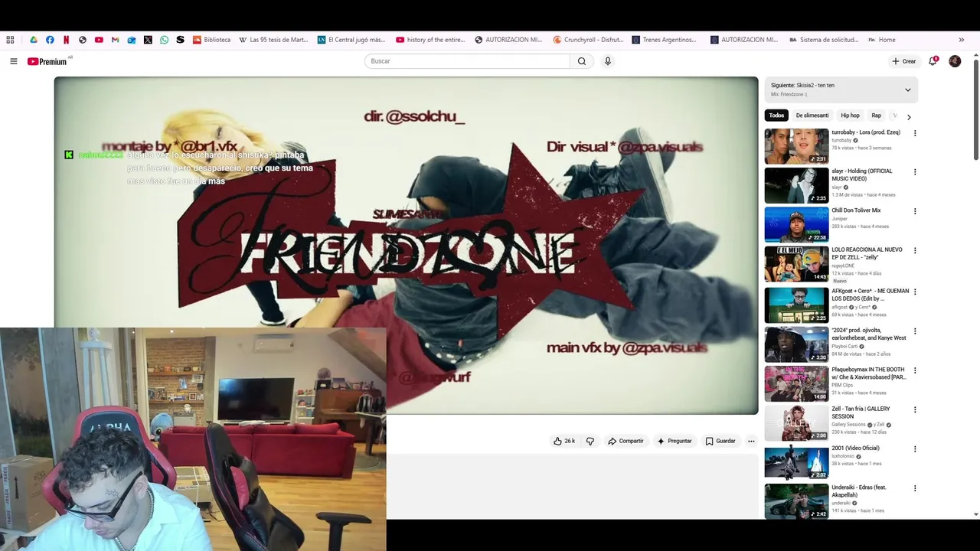Open notifications bell
This screenshot has width=980, height=551.
933,61
